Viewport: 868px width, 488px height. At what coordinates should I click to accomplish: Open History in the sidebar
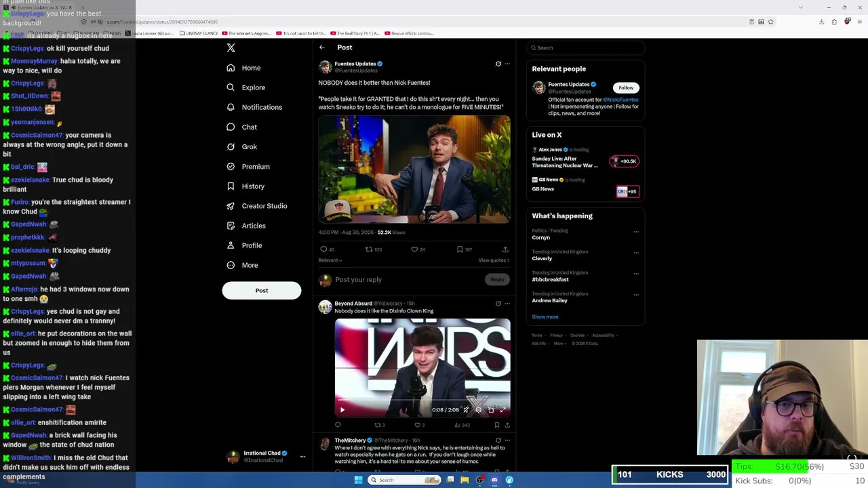pyautogui.click(x=245, y=186)
